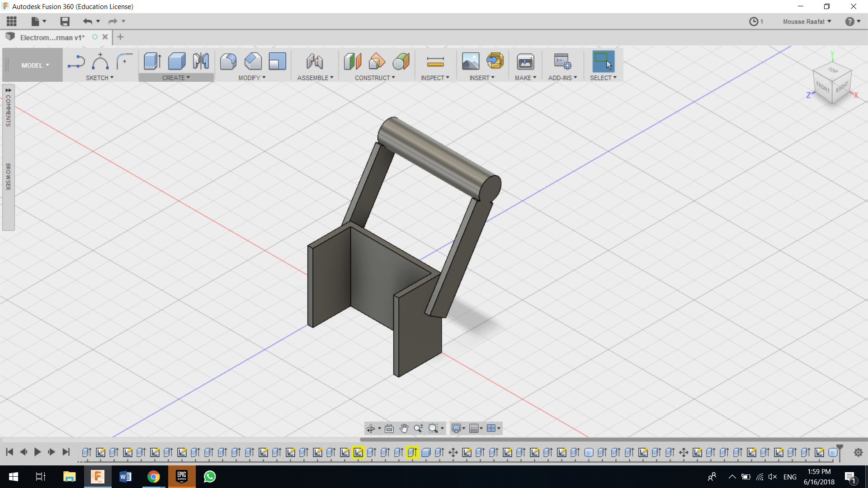Add a new design tab
868x488 pixels.
(120, 37)
